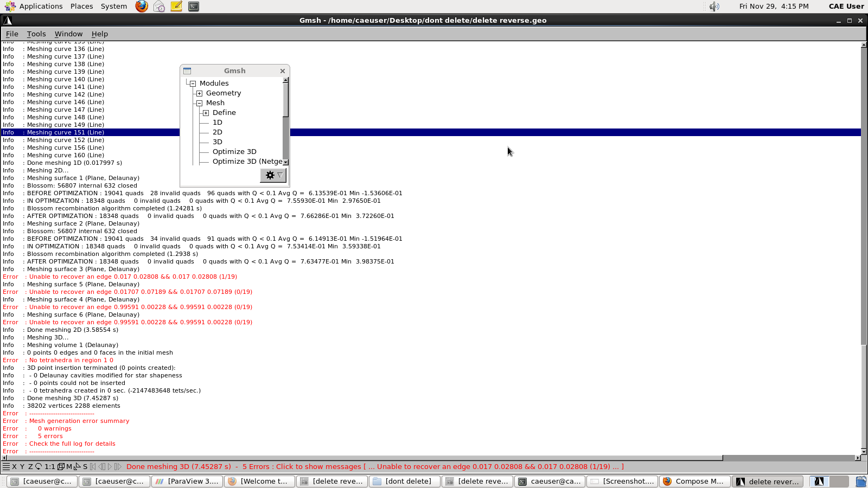Toggle mouse selection arrow icon in status bar
Screen dimensions: 868x488
(x=77, y=466)
